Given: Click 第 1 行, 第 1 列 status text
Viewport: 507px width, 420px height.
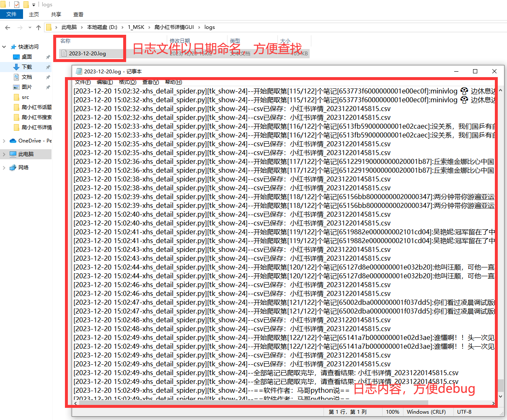Looking at the screenshot, I should point(347,412).
